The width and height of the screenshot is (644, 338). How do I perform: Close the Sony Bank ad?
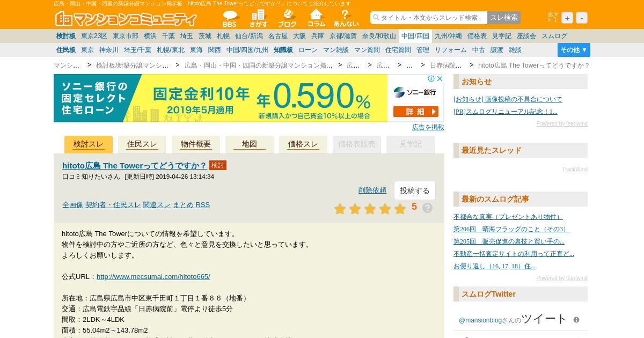pos(440,79)
